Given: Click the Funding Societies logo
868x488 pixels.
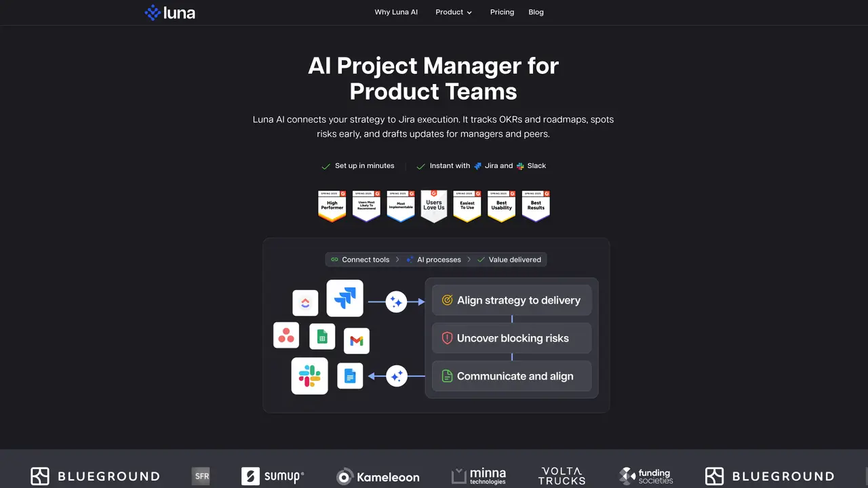Looking at the screenshot, I should click(646, 476).
